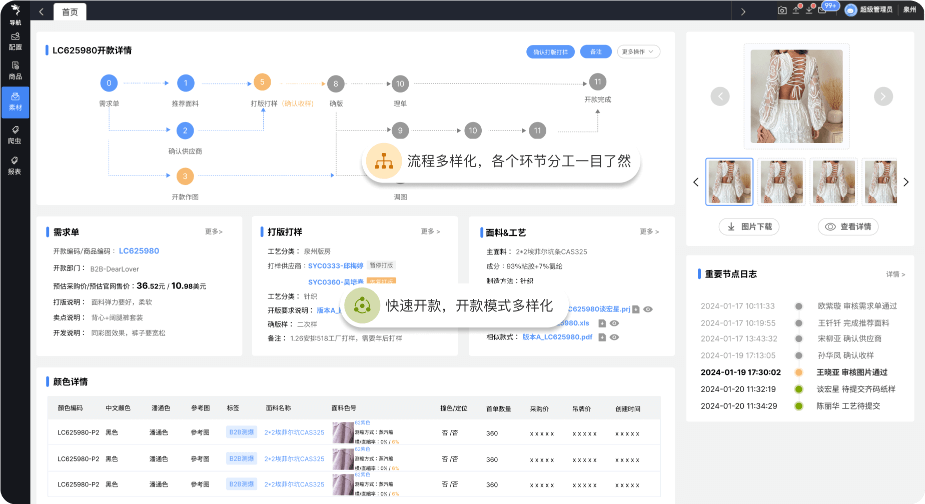Screen dimensions: 925x504
Task: Click the previous image arrow beside large photo
Action: (719, 96)
